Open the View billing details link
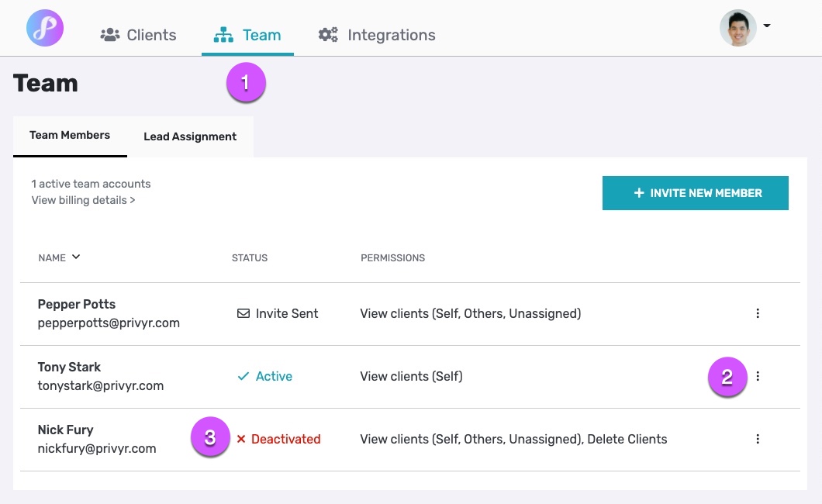The height and width of the screenshot is (504, 822). [x=82, y=199]
